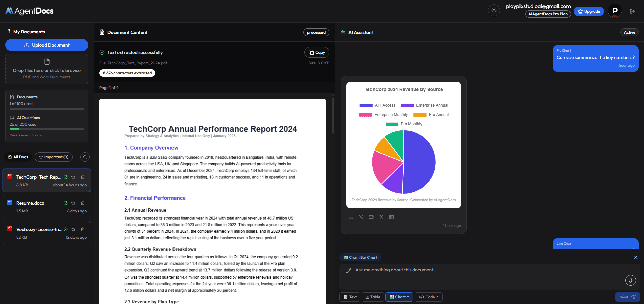Screen dimensions: 644x304
Task: Toggle Enterprise Monthly legend swatch
Action: coord(365,115)
